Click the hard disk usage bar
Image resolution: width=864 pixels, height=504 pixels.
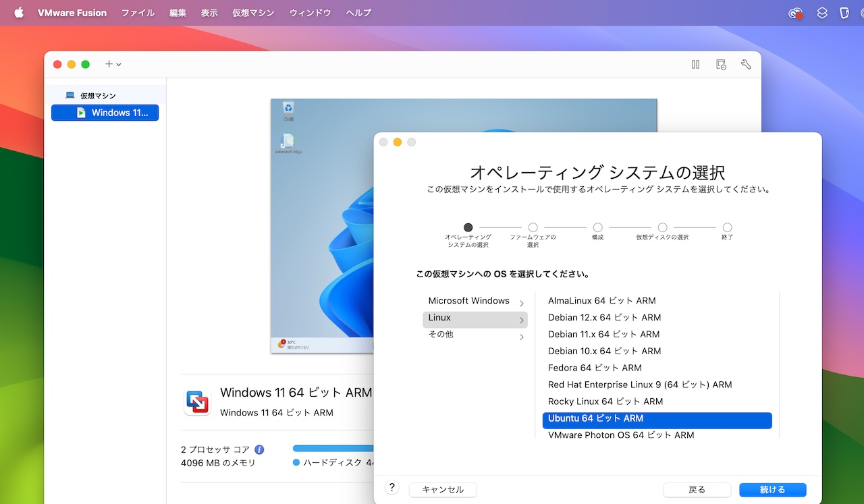333,448
